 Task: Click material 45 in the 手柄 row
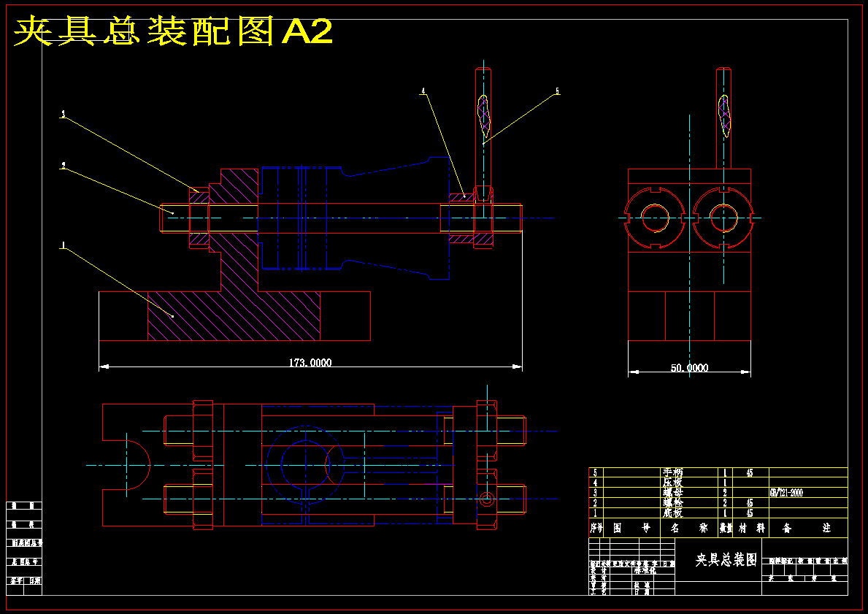(750, 473)
